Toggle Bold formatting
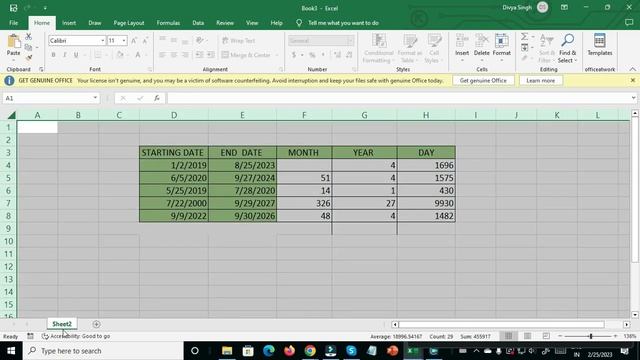Image resolution: width=640 pixels, height=360 pixels. [x=53, y=55]
